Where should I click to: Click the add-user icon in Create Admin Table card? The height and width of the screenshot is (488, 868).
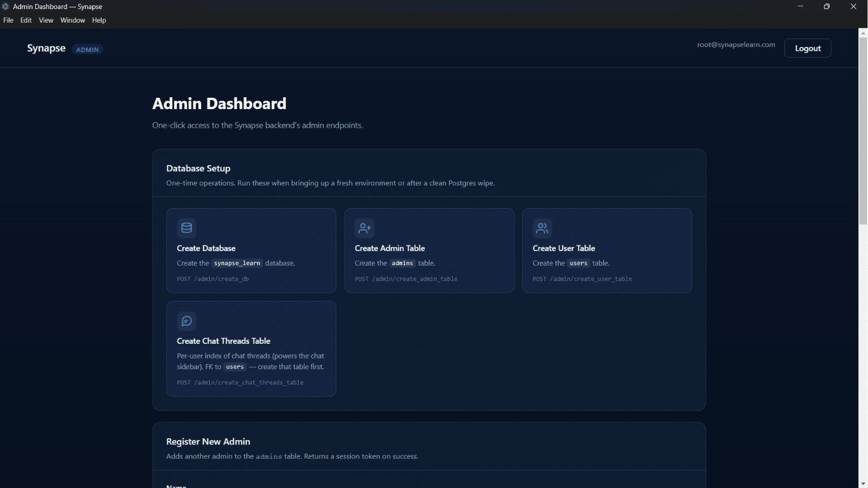click(364, 228)
